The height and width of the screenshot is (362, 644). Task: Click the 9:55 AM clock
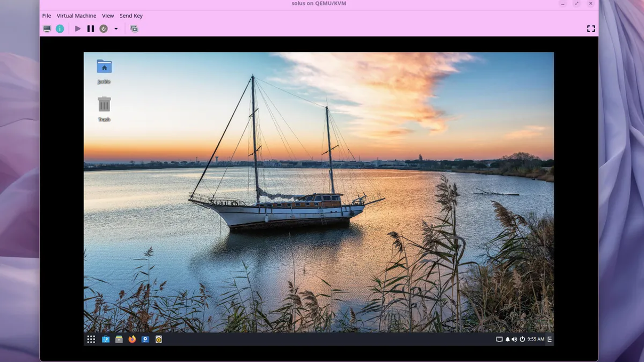point(535,339)
